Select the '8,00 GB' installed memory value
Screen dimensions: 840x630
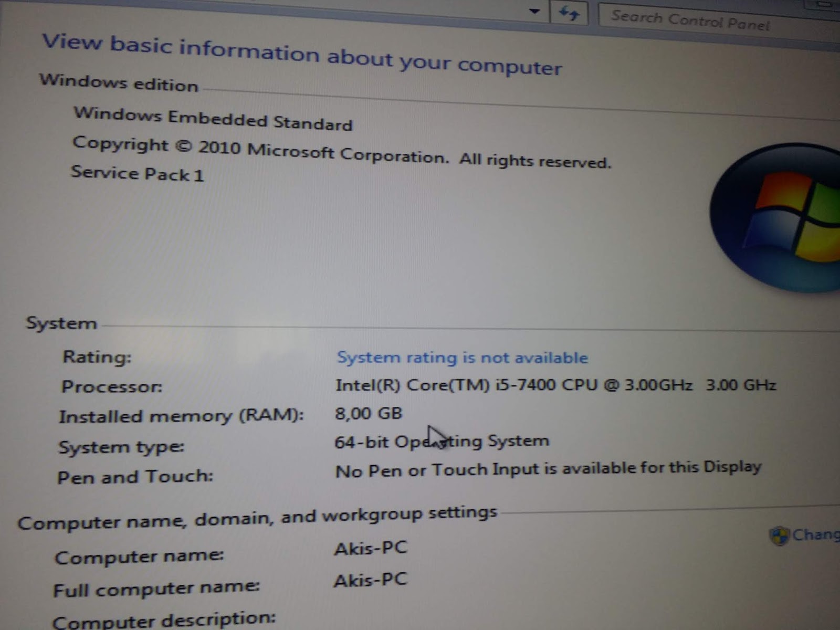pyautogui.click(x=369, y=413)
